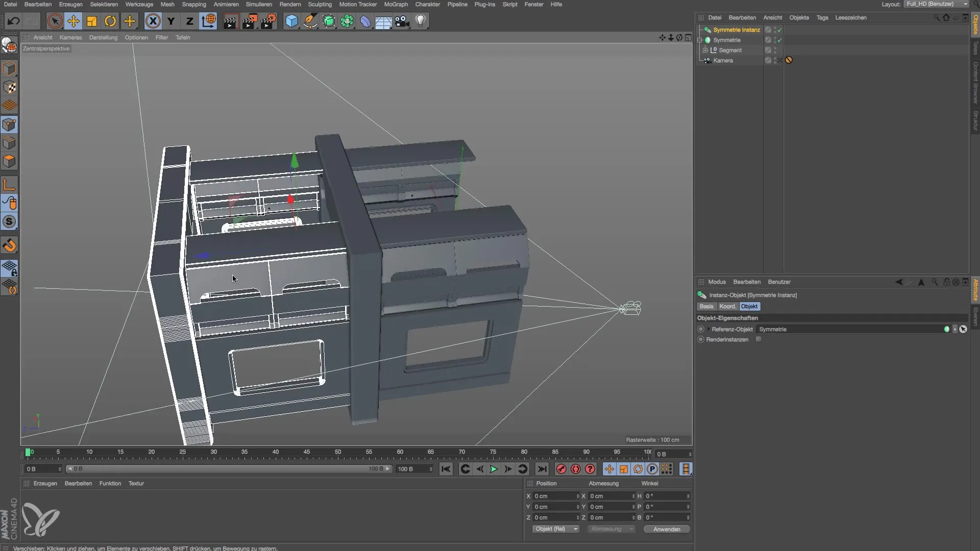Viewport: 980px width, 551px height.
Task: Open the Sculpting menu
Action: pyautogui.click(x=320, y=4)
